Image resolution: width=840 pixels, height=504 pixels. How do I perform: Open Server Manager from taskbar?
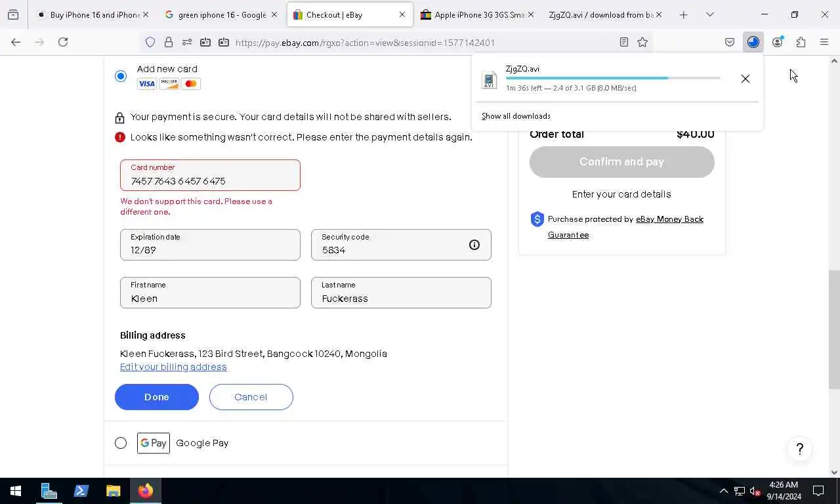click(x=49, y=491)
